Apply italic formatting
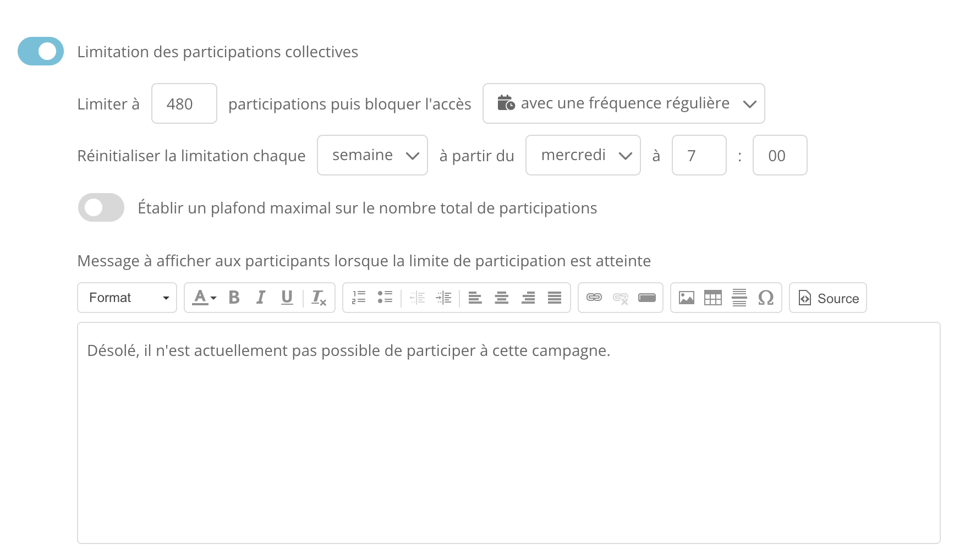 tap(260, 298)
